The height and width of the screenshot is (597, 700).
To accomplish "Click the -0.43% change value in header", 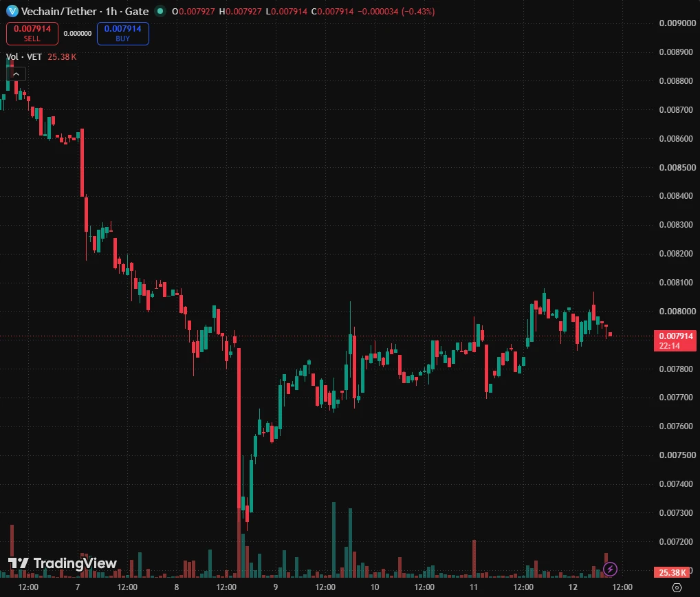I will pyautogui.click(x=418, y=11).
